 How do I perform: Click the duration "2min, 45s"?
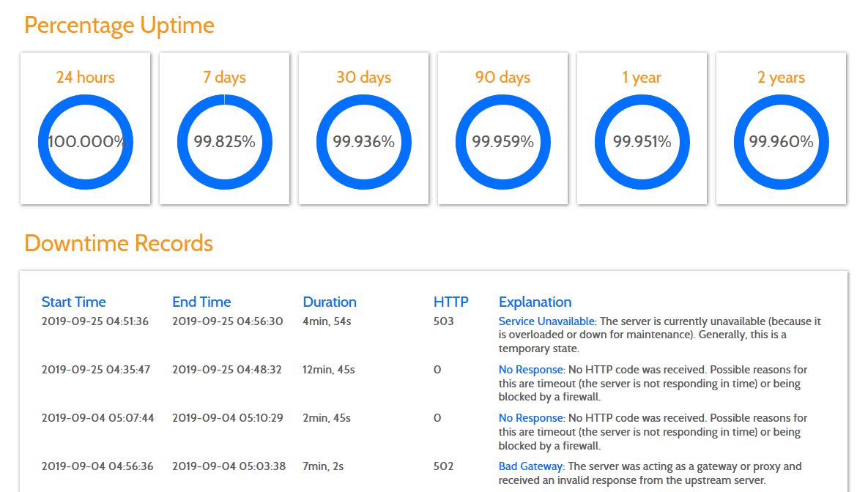(327, 418)
